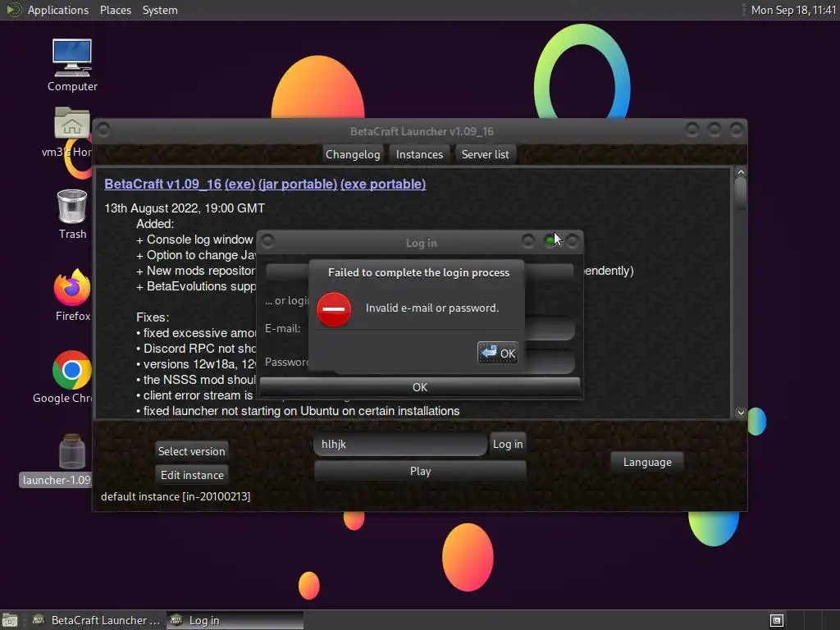Switch to the Instances tab
Viewport: 840px width, 630px height.
click(419, 154)
